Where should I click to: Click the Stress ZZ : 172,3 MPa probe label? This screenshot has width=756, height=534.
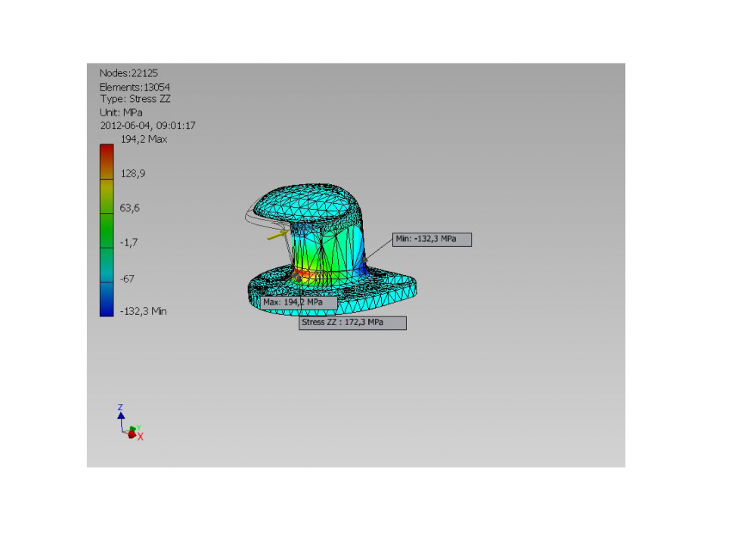(x=352, y=323)
